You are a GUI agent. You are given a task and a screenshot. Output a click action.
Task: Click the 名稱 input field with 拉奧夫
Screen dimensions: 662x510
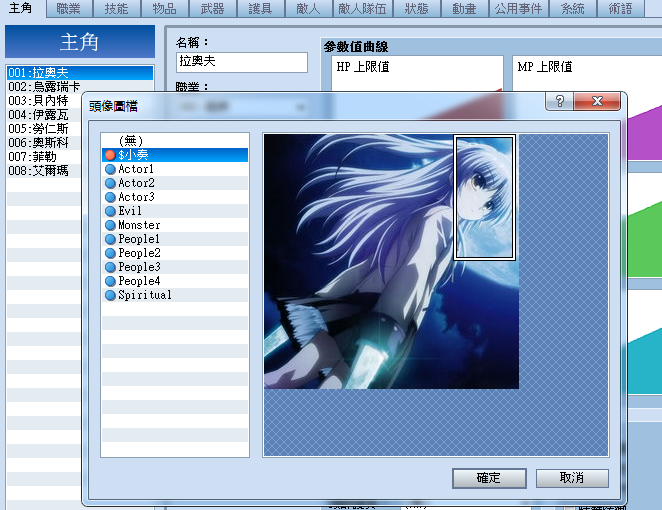(241, 62)
